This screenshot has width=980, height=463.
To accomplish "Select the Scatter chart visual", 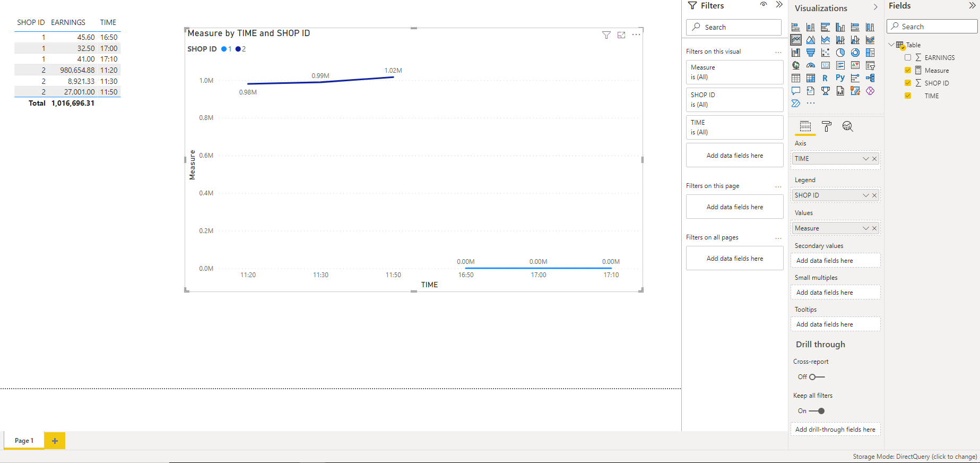I will coord(826,53).
